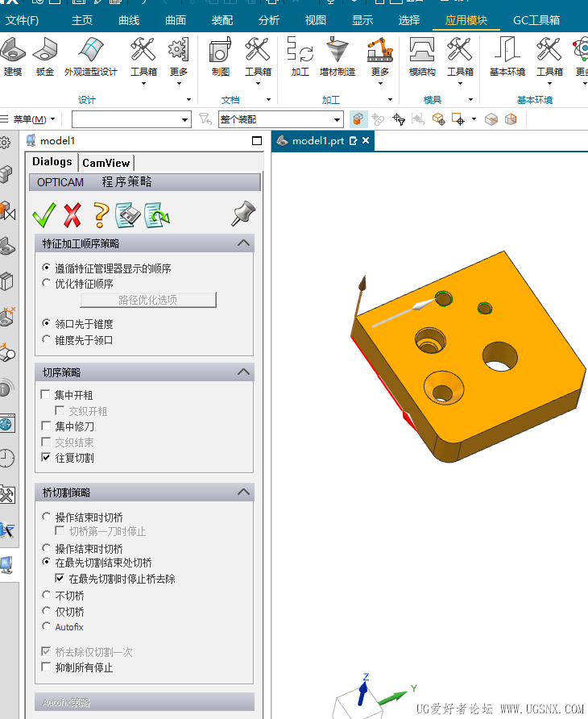This screenshot has width=588, height=719.
Task: Launch the 加工 manufacturing icon
Action: tap(300, 57)
